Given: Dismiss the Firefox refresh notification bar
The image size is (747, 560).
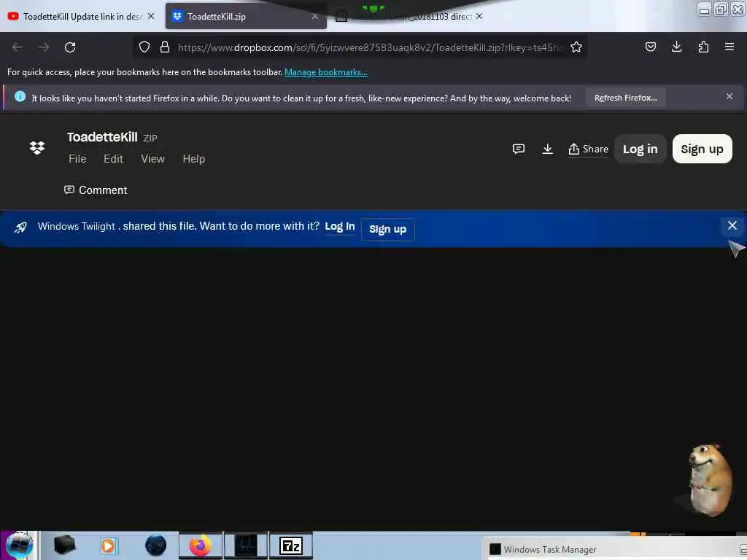Looking at the screenshot, I should 729,96.
